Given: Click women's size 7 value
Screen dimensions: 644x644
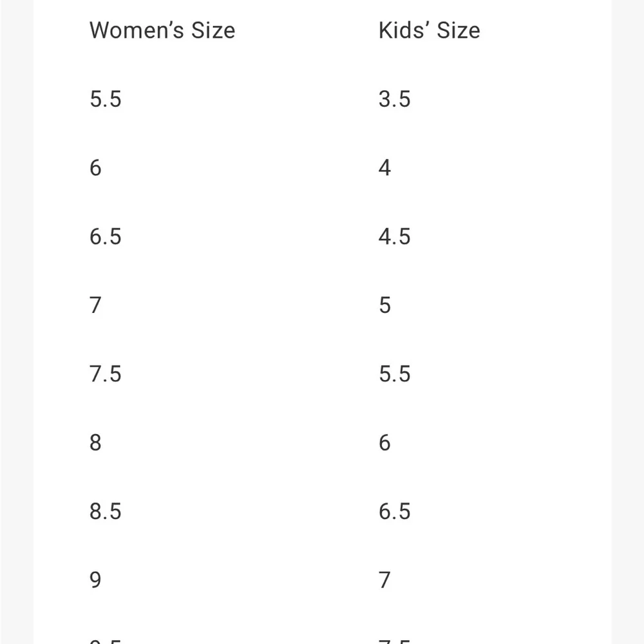Looking at the screenshot, I should (95, 305).
